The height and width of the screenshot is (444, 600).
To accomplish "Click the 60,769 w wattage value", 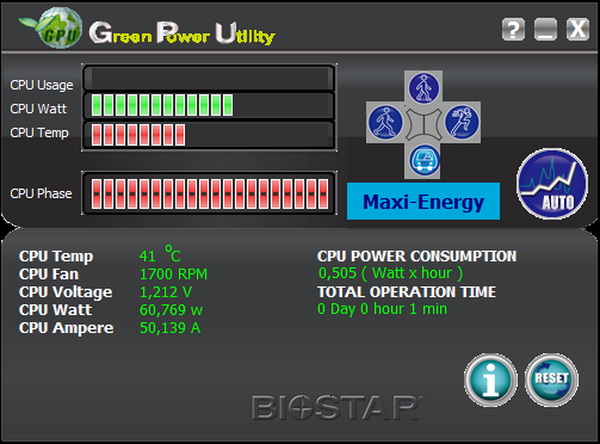I will point(171,310).
